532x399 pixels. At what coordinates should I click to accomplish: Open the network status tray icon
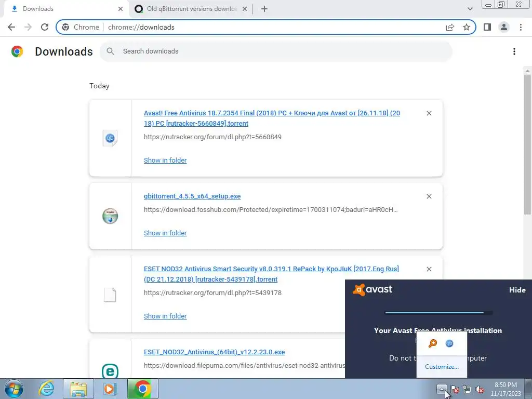[467, 389]
